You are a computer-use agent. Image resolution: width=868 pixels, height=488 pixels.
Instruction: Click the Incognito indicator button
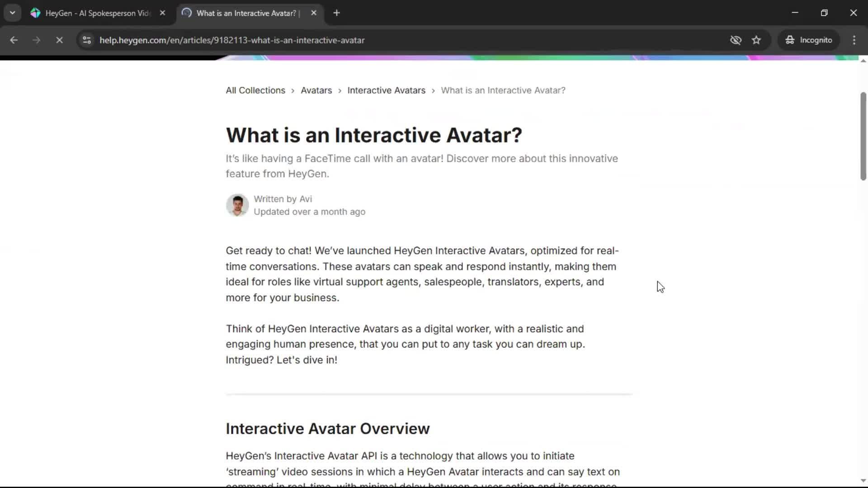point(809,40)
